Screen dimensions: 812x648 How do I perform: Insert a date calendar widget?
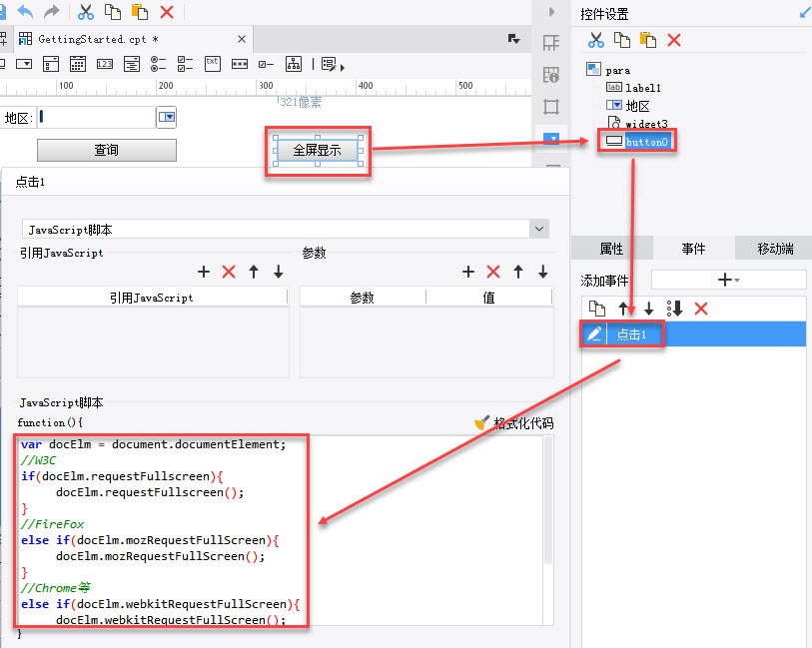coord(78,64)
